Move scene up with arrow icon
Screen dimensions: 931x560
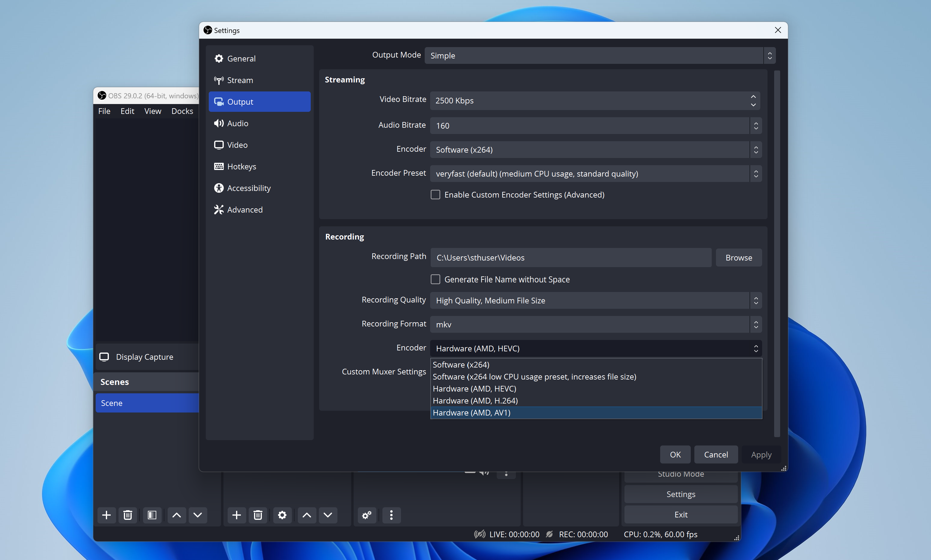click(176, 515)
